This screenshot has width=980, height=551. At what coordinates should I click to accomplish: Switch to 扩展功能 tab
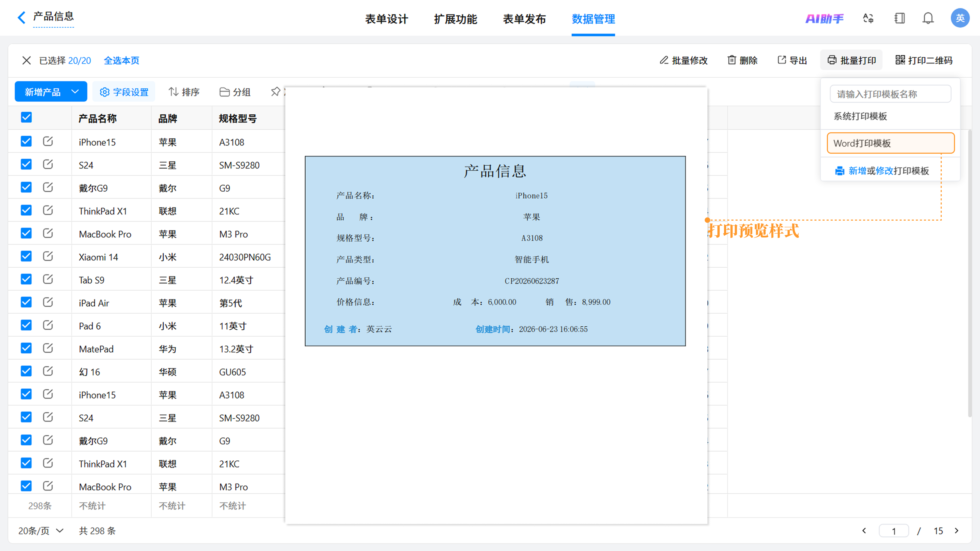coord(455,19)
